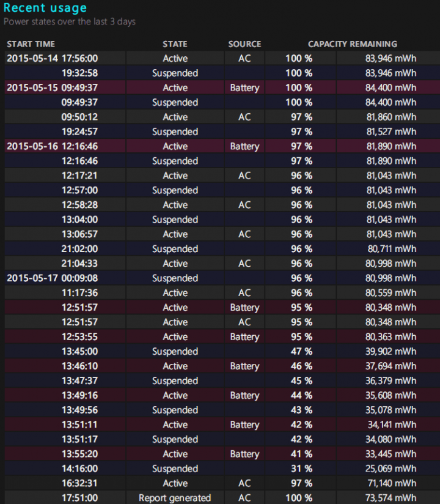Viewport: 440px width, 504px height.
Task: Click the Power states over last 3 days subtitle
Action: point(70,21)
